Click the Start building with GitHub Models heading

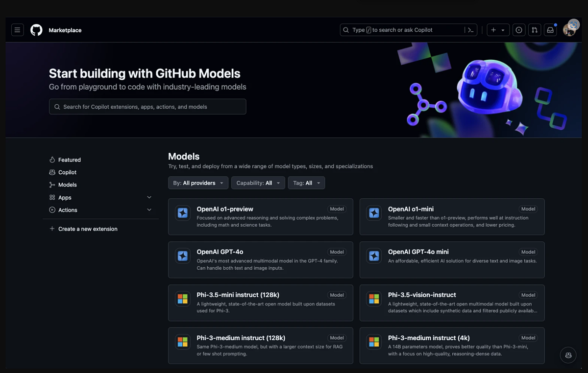145,73
